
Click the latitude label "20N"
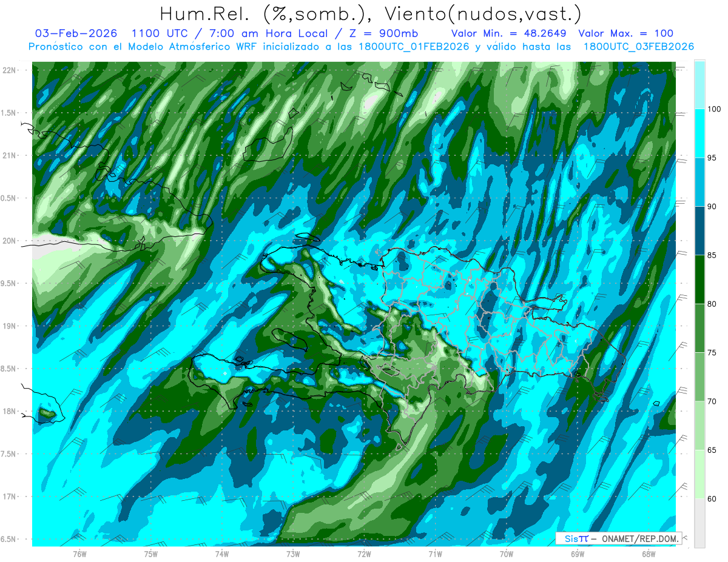9,241
